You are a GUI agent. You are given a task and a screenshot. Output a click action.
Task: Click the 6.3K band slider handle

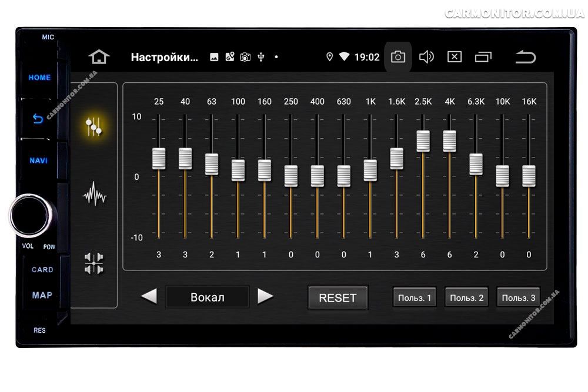[x=476, y=164]
